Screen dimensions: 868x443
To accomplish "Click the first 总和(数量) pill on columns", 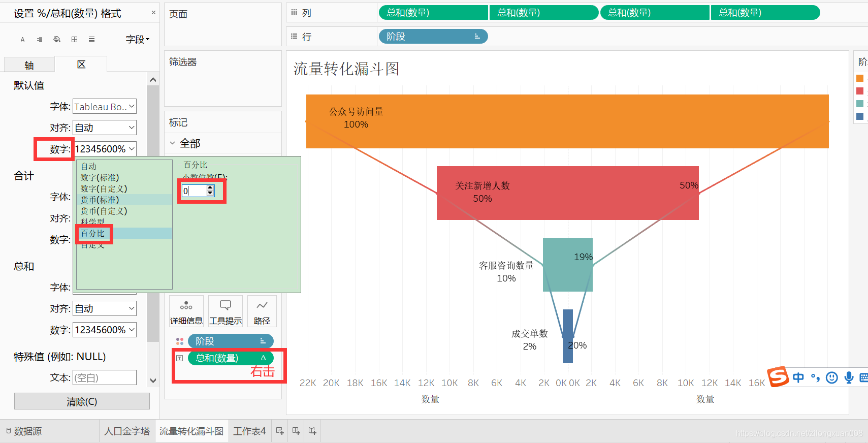I will tap(433, 13).
